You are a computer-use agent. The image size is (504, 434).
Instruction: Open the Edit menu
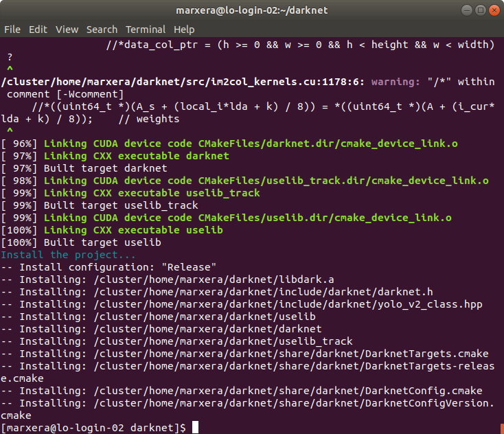coord(38,30)
